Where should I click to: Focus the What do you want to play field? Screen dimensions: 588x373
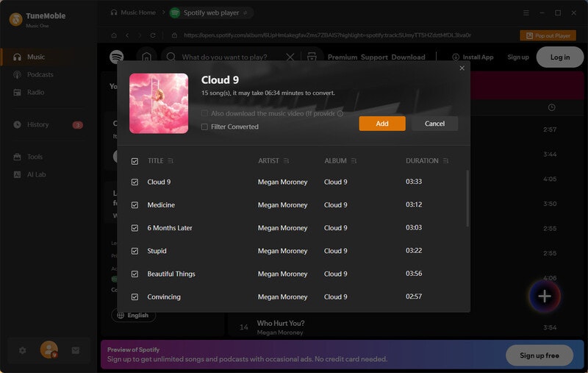[225, 57]
